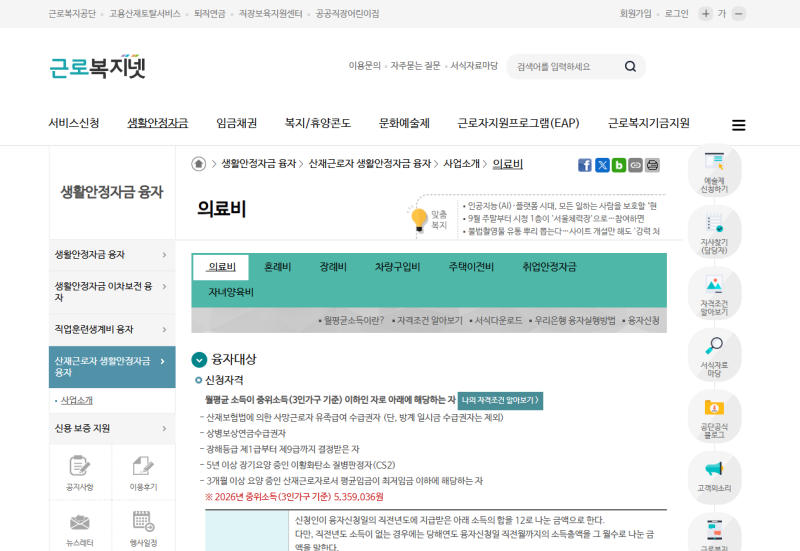
Task: Switch to the 자녀양육비 tab
Action: [x=231, y=292]
